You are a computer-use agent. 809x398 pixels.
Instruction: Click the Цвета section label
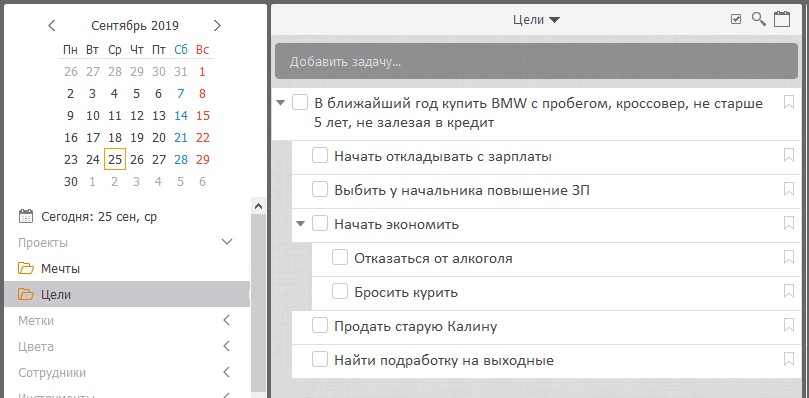(x=36, y=346)
